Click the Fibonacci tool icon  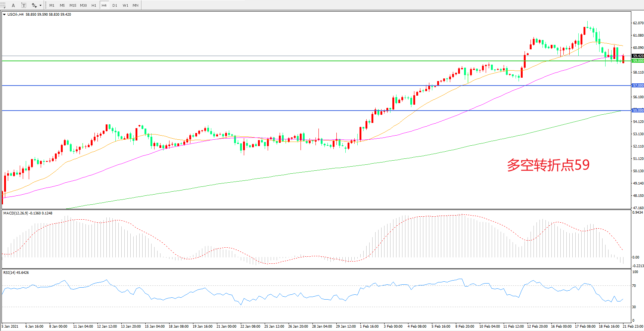tap(3, 5)
